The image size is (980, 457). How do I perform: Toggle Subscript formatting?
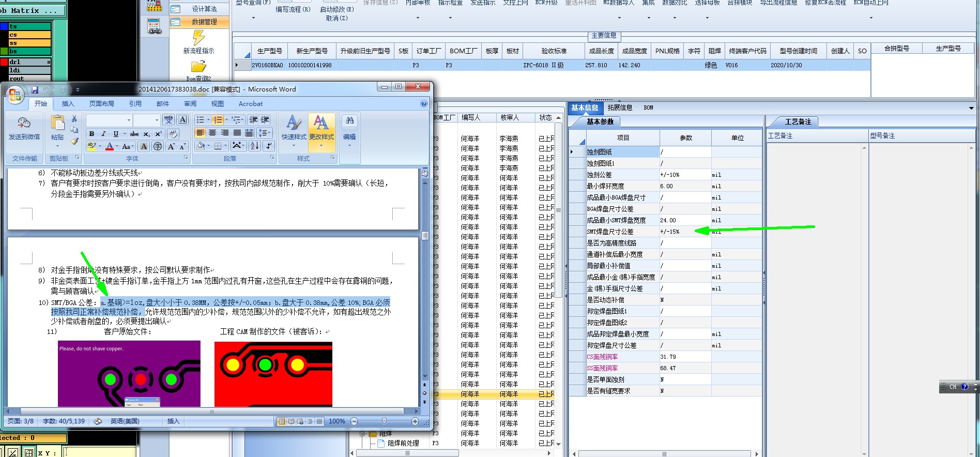tap(147, 133)
